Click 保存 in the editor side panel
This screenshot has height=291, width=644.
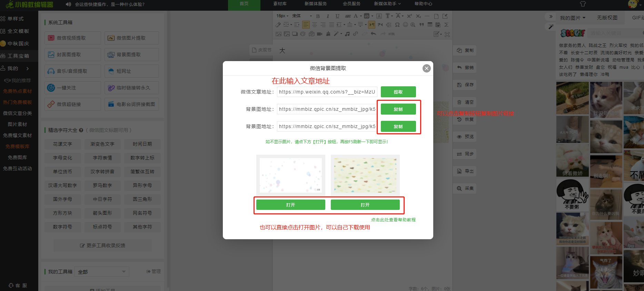pos(465,85)
